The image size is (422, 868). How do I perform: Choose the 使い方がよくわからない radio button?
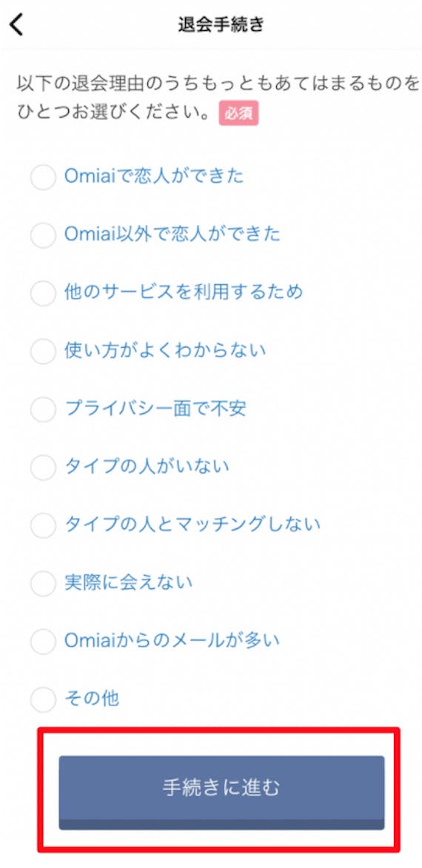point(43,351)
